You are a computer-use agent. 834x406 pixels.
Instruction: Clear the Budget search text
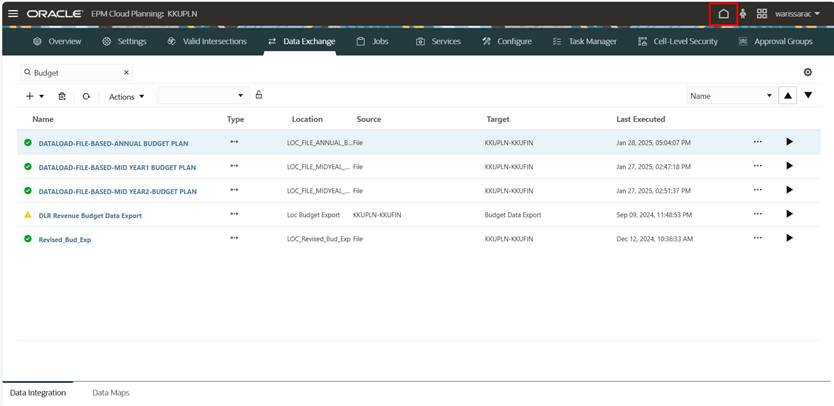tap(126, 73)
